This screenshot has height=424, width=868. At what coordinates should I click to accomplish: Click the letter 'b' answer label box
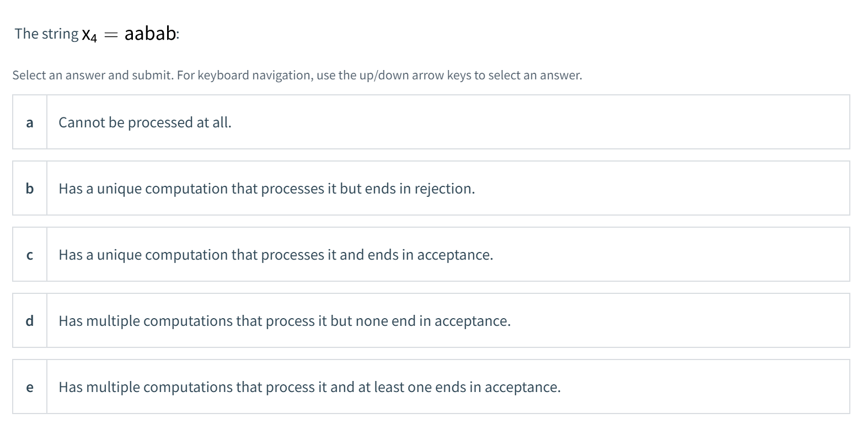click(x=30, y=189)
